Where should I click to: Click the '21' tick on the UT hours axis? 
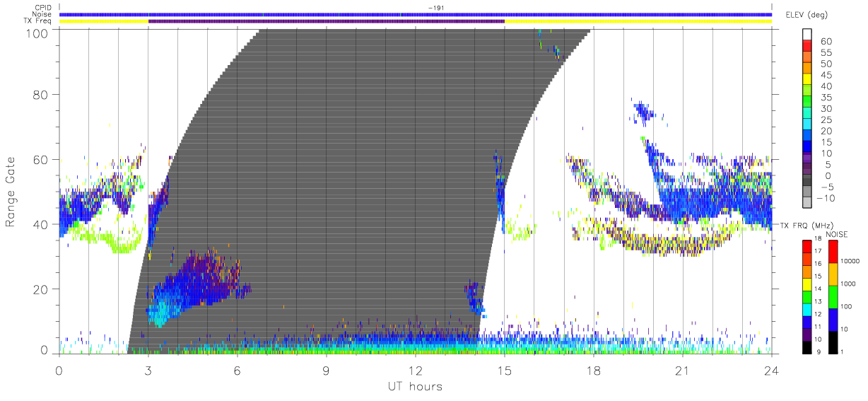[x=683, y=369]
